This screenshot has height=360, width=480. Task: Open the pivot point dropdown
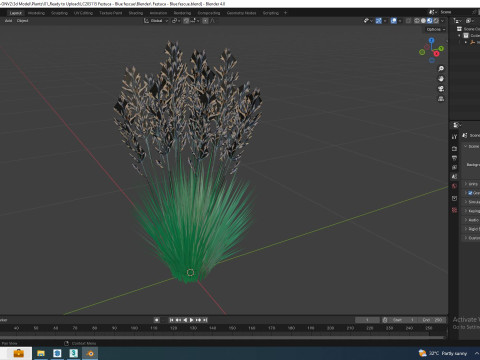point(176,21)
